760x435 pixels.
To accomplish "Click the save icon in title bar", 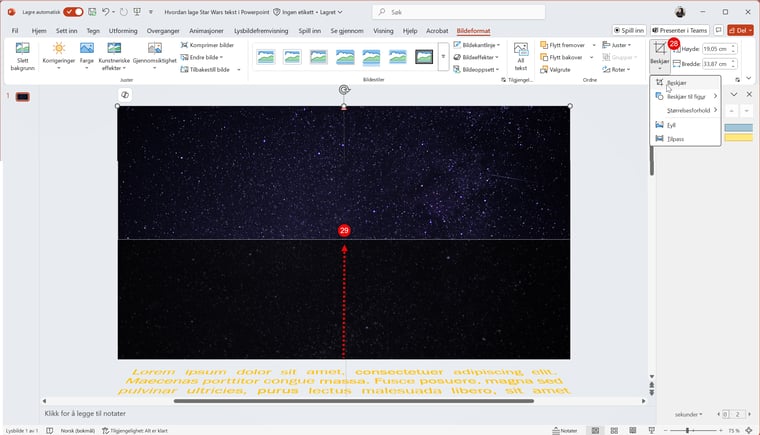I will point(92,12).
